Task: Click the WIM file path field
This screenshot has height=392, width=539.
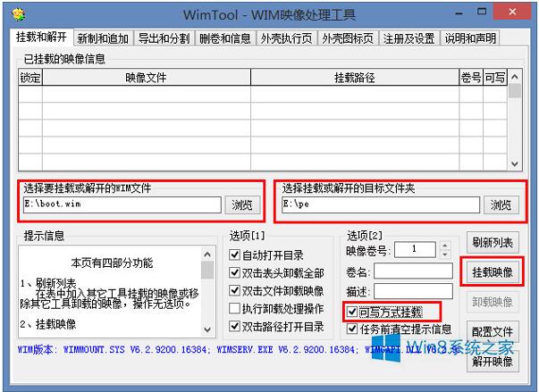Action: click(x=122, y=204)
